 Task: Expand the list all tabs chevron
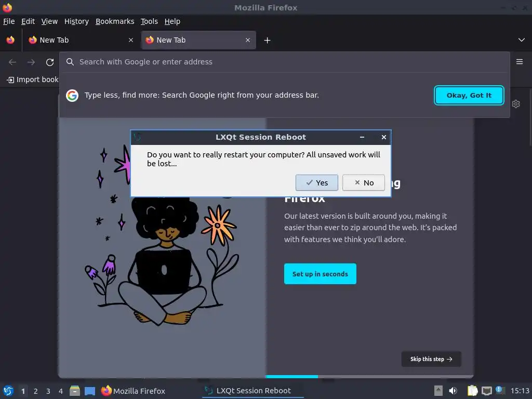coord(522,40)
